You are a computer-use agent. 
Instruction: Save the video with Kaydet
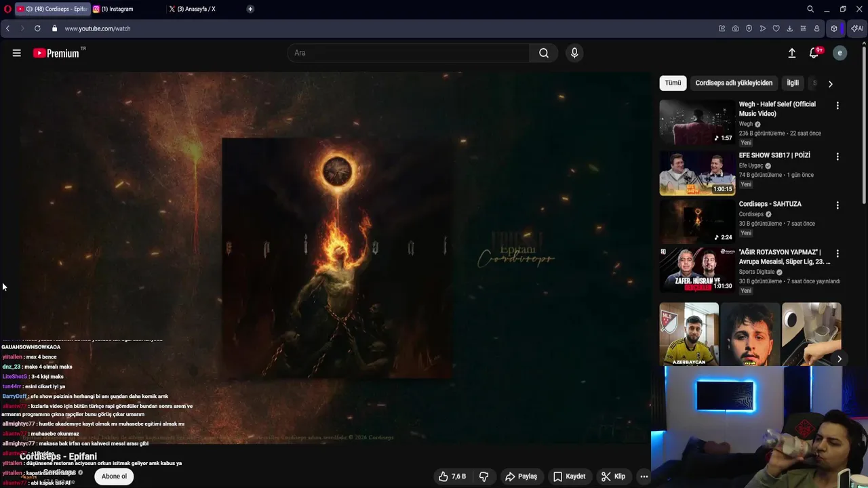569,476
